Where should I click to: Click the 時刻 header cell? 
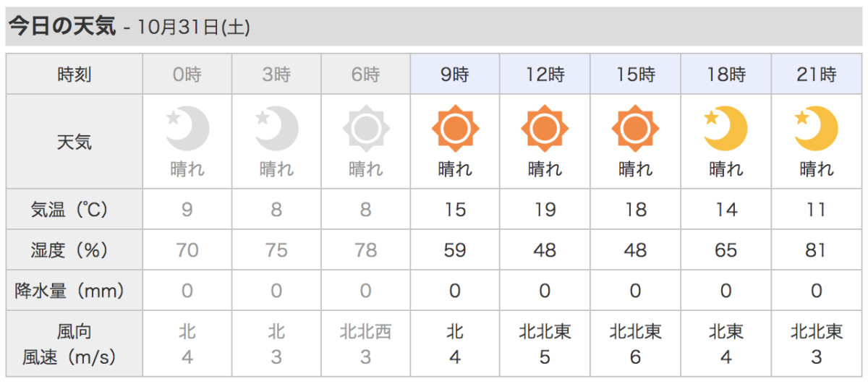75,74
